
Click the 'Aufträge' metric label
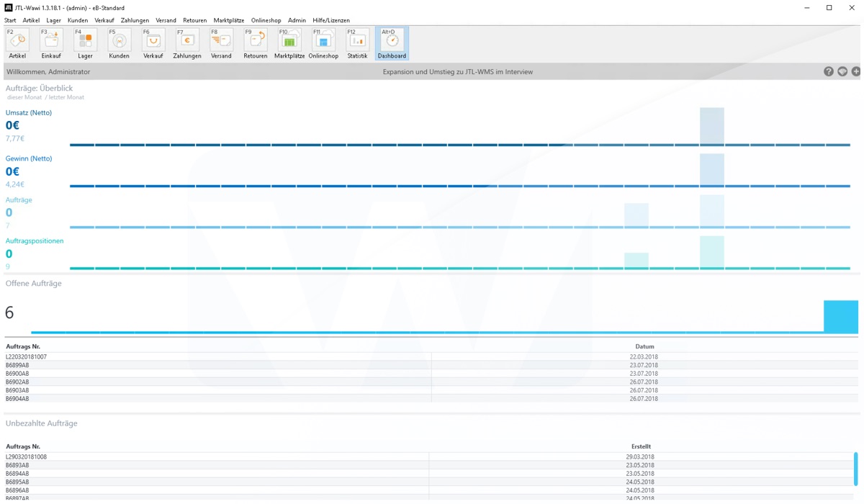click(x=19, y=199)
